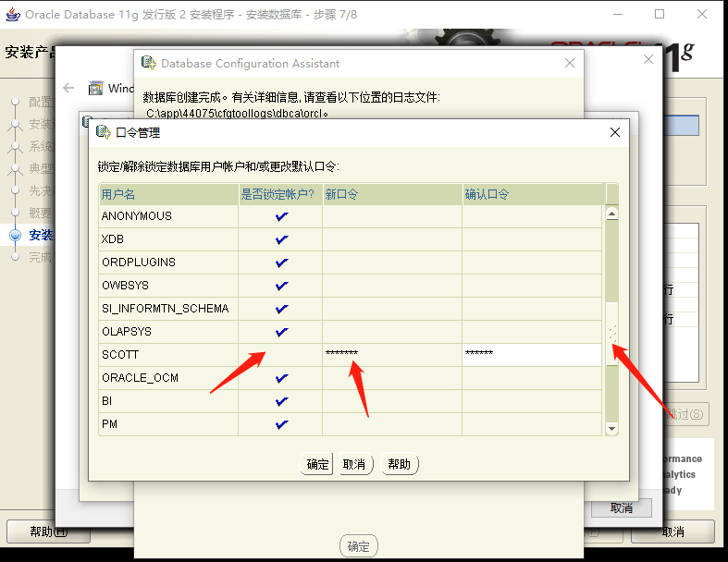This screenshot has width=728, height=562.
Task: Select the PM user name cell
Action: (x=168, y=424)
